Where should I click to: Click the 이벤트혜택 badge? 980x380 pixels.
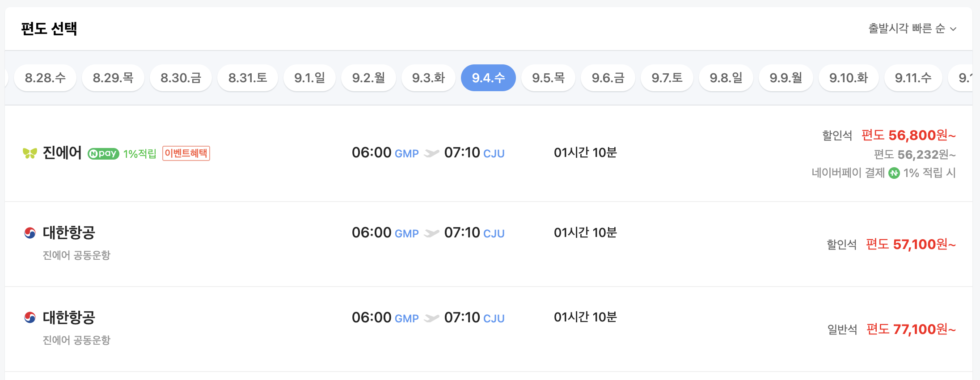(186, 153)
